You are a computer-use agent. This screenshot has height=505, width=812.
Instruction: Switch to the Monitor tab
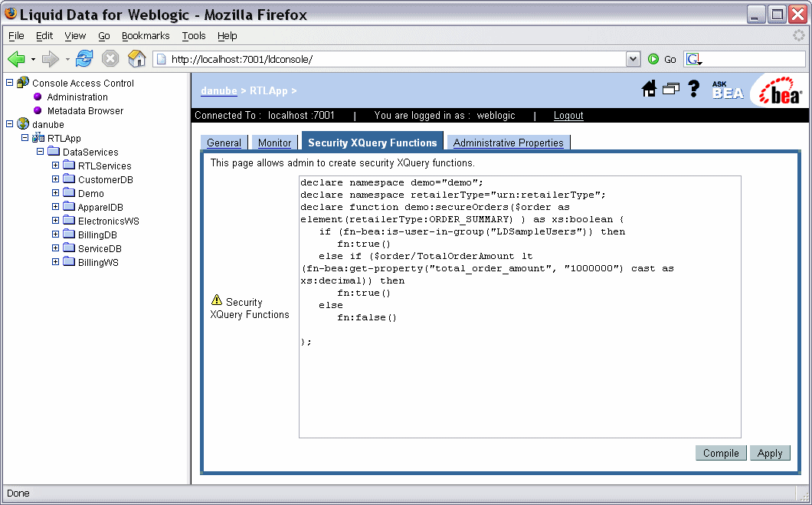[x=274, y=143]
